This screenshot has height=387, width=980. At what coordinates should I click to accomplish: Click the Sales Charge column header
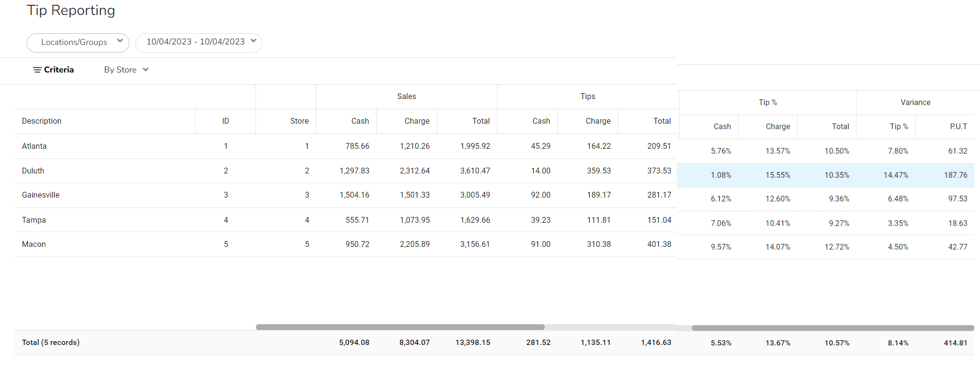click(x=417, y=121)
